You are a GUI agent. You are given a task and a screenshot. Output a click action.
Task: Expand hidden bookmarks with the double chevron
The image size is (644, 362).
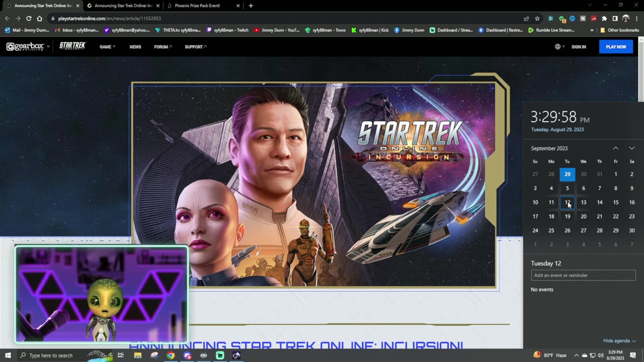tap(592, 30)
